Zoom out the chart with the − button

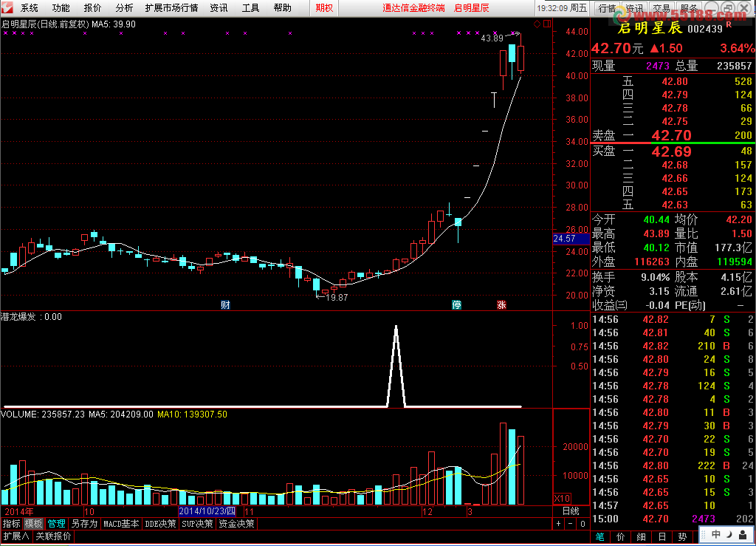571,523
